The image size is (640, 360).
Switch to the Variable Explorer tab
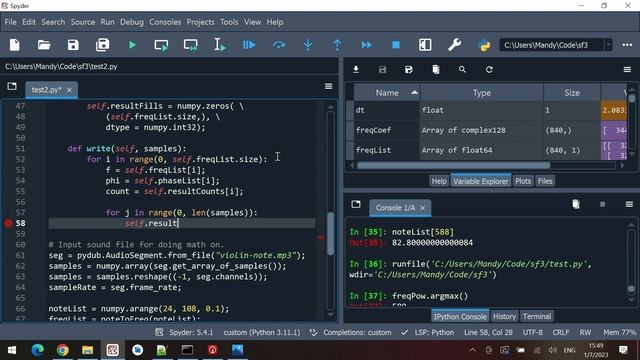(x=481, y=181)
